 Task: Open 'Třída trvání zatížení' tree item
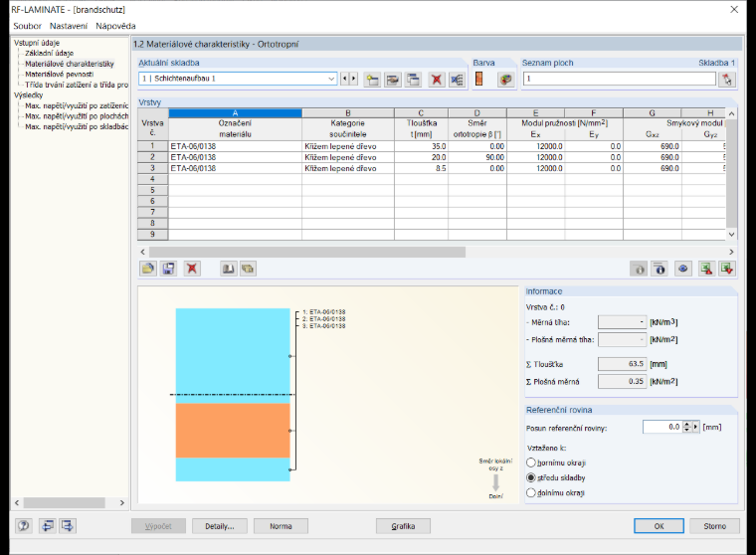77,85
